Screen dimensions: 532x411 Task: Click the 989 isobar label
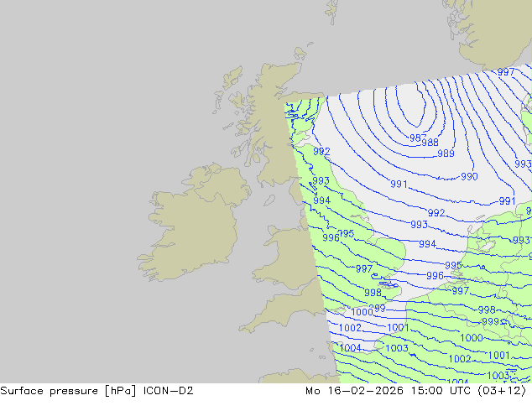pos(446,153)
